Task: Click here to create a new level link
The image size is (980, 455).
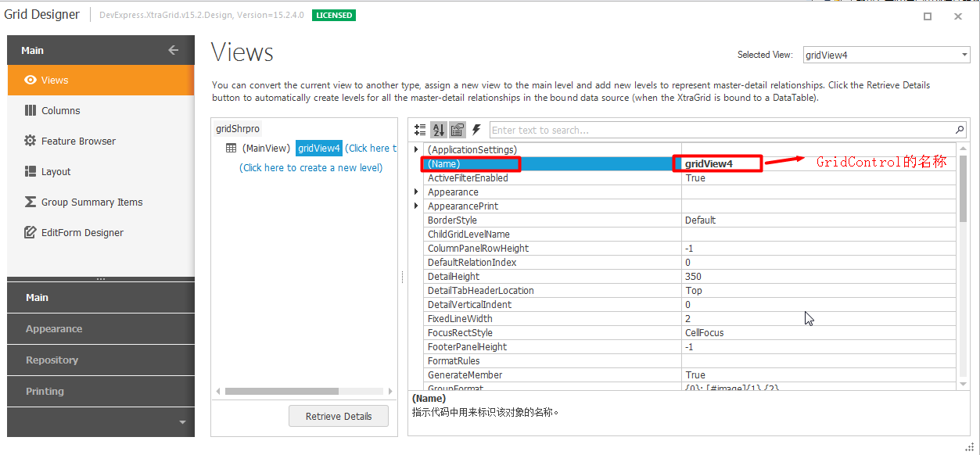Action: click(x=311, y=167)
